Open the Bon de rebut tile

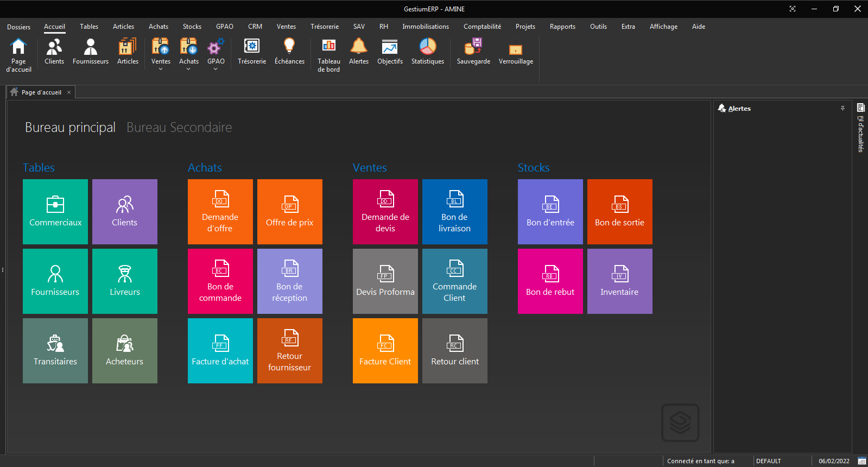click(x=550, y=281)
